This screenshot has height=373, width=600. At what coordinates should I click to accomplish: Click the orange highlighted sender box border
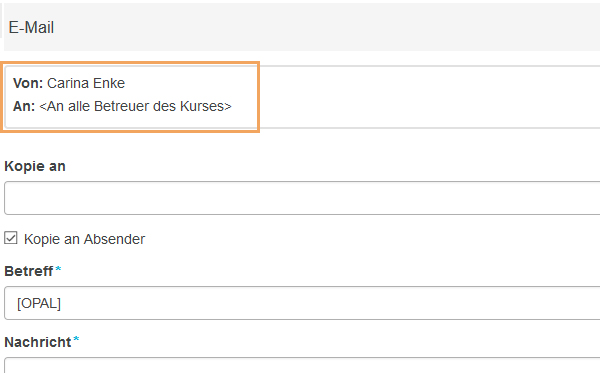click(x=259, y=97)
